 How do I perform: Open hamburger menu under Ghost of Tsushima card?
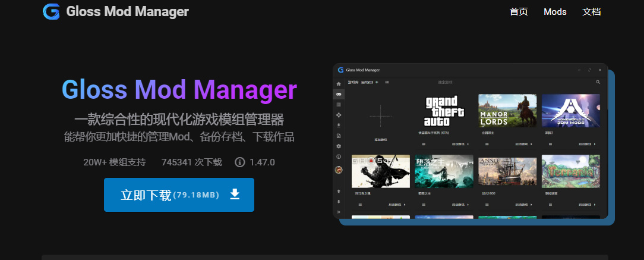pyautogui.click(x=360, y=205)
